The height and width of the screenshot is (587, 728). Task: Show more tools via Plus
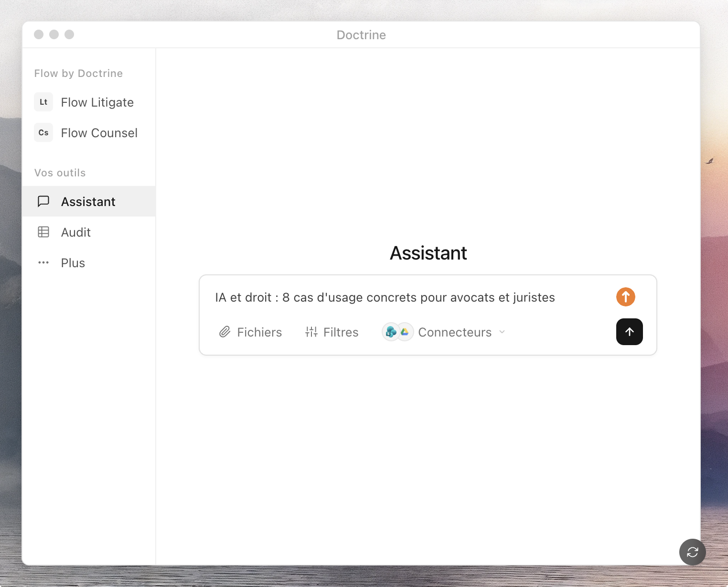click(x=89, y=263)
